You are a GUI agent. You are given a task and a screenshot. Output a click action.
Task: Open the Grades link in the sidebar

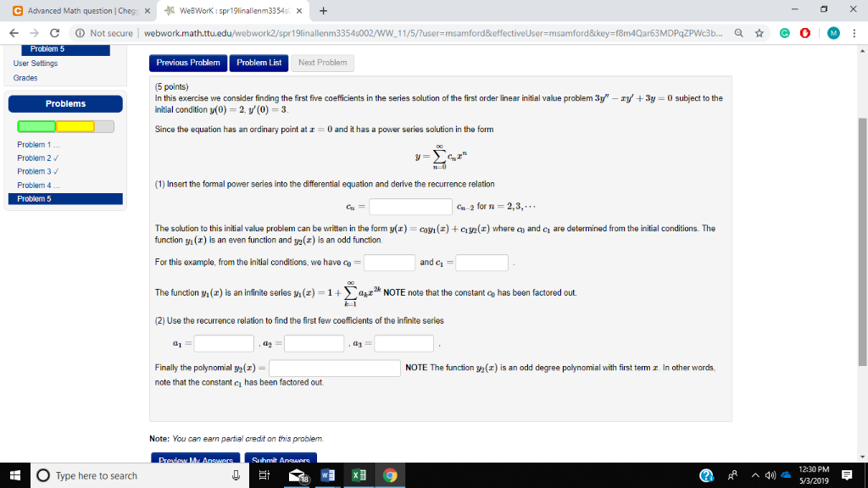[x=26, y=75]
